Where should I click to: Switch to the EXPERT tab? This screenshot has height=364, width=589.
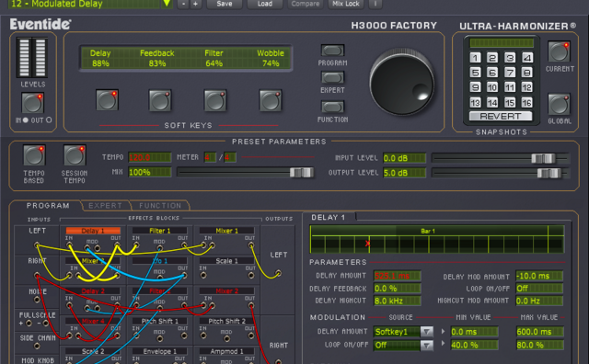click(x=105, y=206)
